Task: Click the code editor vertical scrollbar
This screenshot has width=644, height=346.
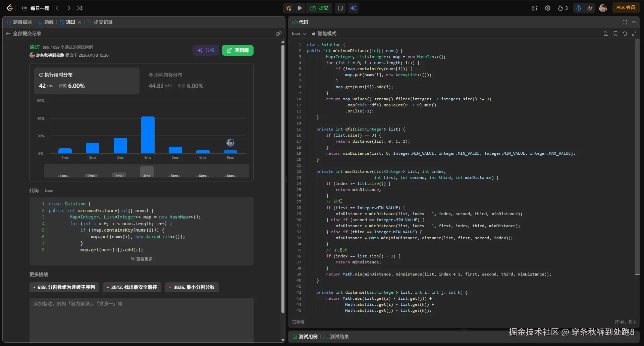Action: [x=637, y=157]
